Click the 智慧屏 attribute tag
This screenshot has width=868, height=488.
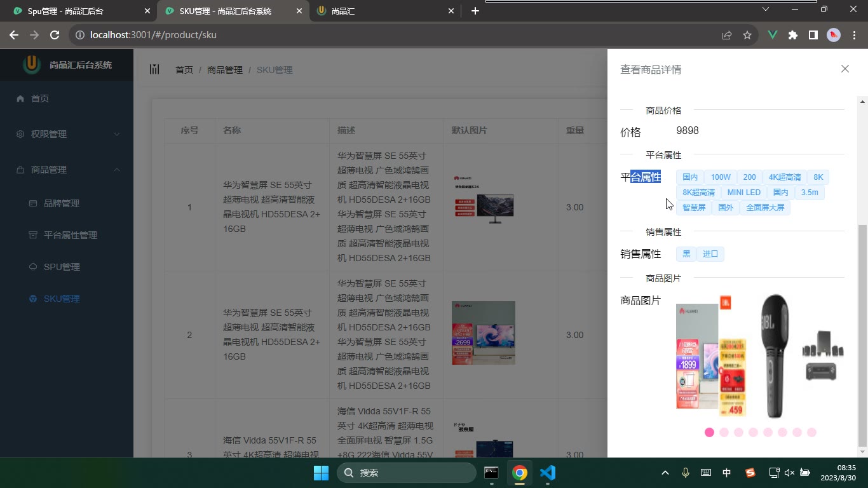(694, 208)
